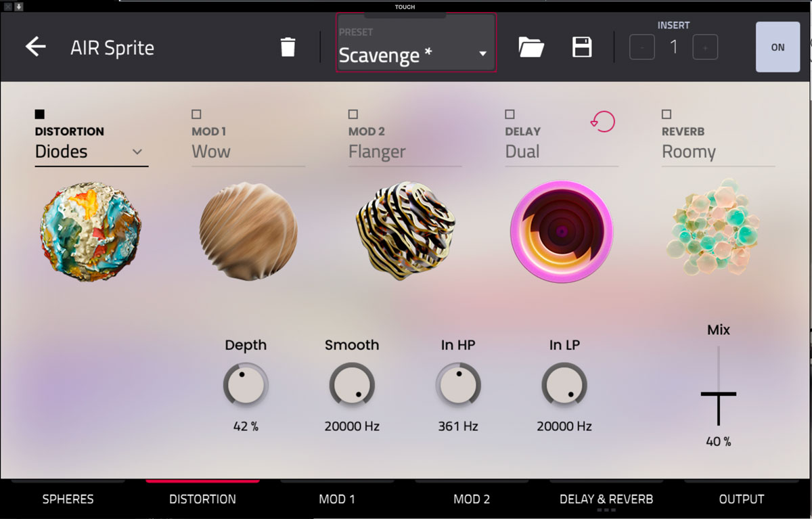Enable the Reverb module checkbox
The height and width of the screenshot is (519, 812).
[x=667, y=114]
